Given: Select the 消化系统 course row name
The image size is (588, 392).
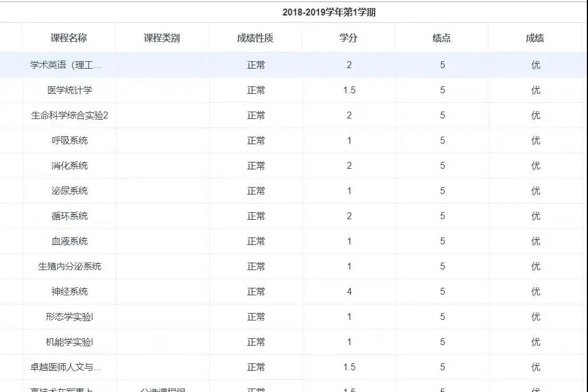Looking at the screenshot, I should point(70,166).
